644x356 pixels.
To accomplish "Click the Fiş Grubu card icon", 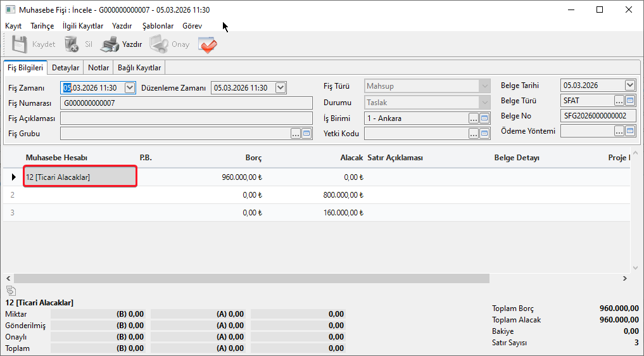I will 307,133.
